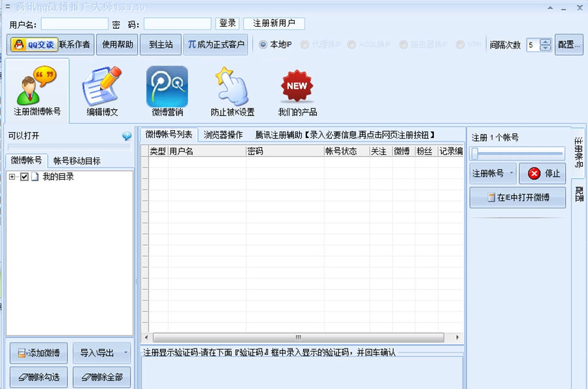Toggle the 我的目录 checkbox
Screen dimensions: 588x389
(24, 177)
